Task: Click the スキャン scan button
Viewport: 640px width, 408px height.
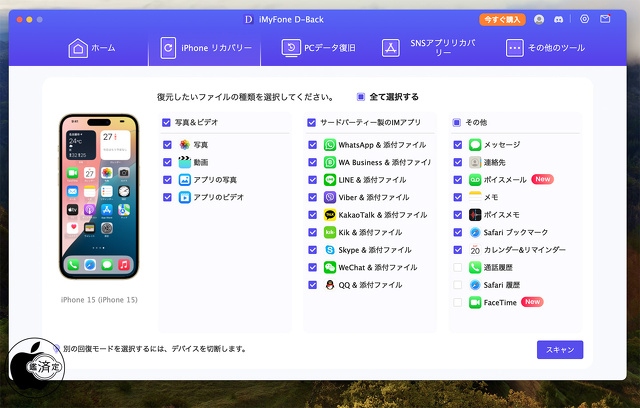Action: pos(560,350)
